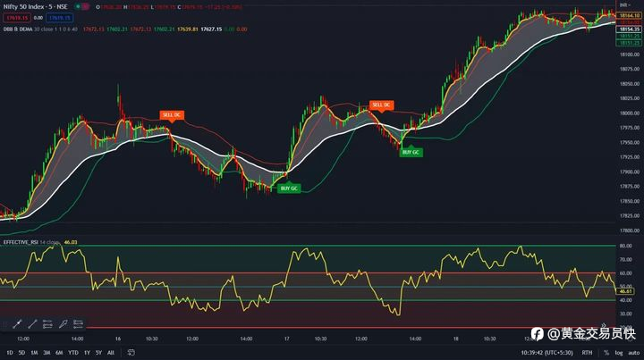Set the time range to 3M
The image size is (644, 360).
point(47,353)
